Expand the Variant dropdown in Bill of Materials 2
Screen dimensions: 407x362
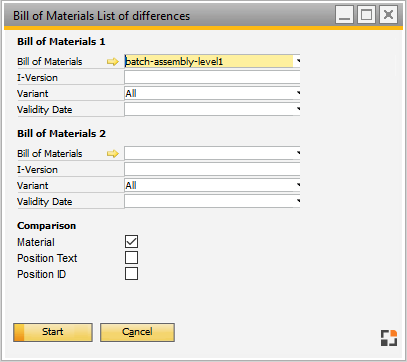[297, 185]
